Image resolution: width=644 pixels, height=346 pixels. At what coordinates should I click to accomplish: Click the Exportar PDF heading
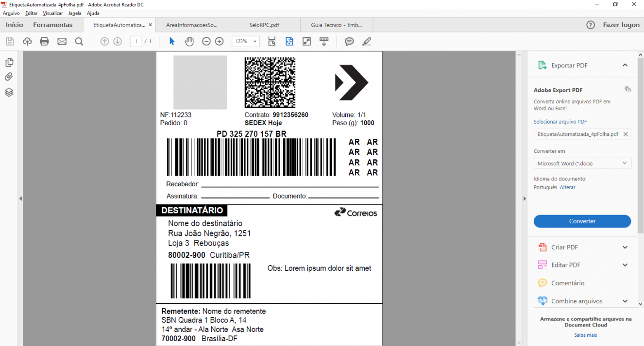coord(569,66)
